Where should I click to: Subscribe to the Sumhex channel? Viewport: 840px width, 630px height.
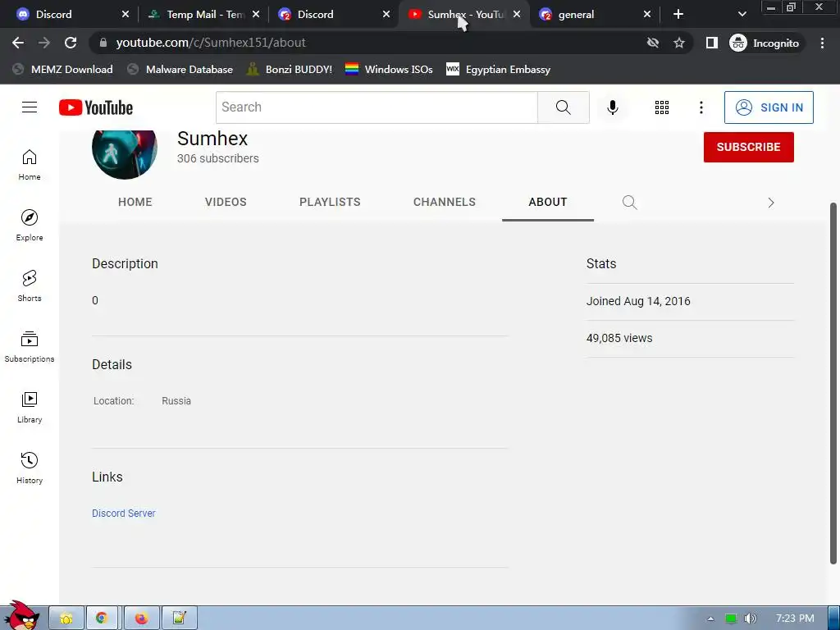[748, 147]
